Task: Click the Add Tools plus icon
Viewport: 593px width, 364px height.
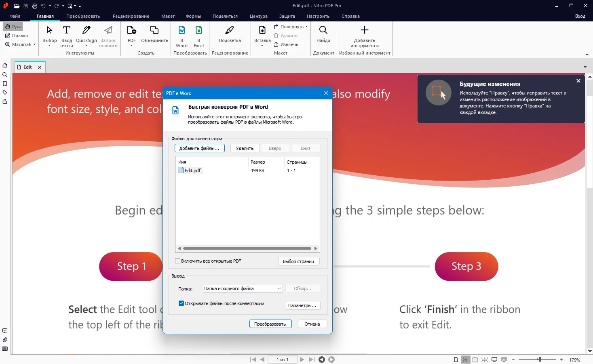Action: [364, 30]
